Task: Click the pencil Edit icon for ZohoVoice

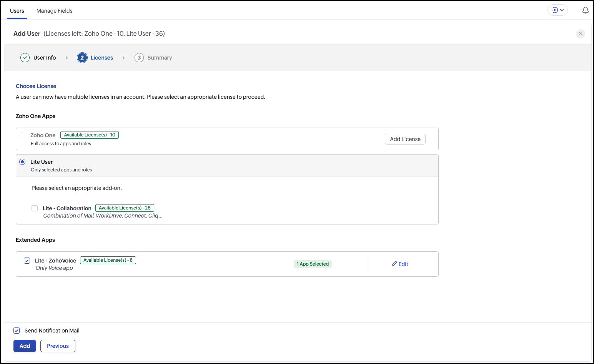Action: 394,264
